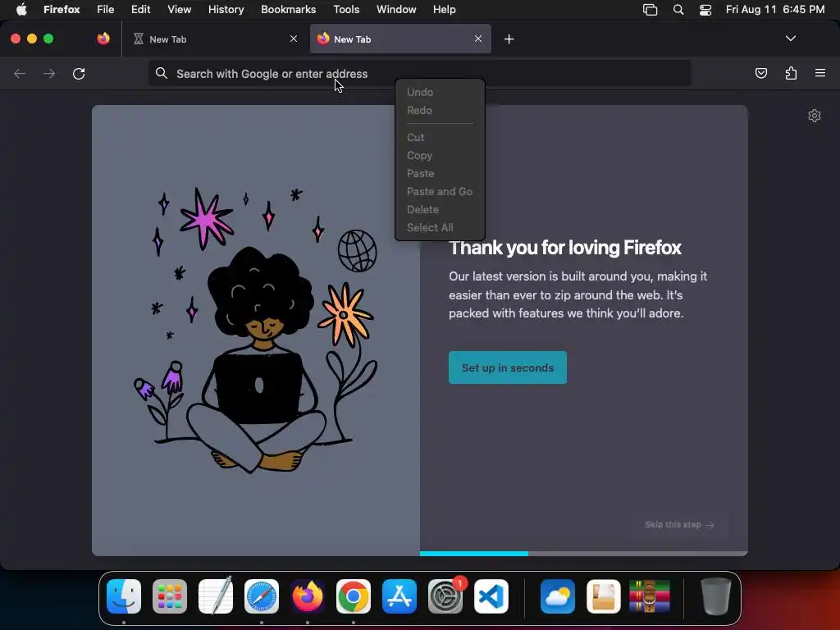The width and height of the screenshot is (840, 630).
Task: Launch Visual Studio Code from the Dock
Action: [491, 596]
